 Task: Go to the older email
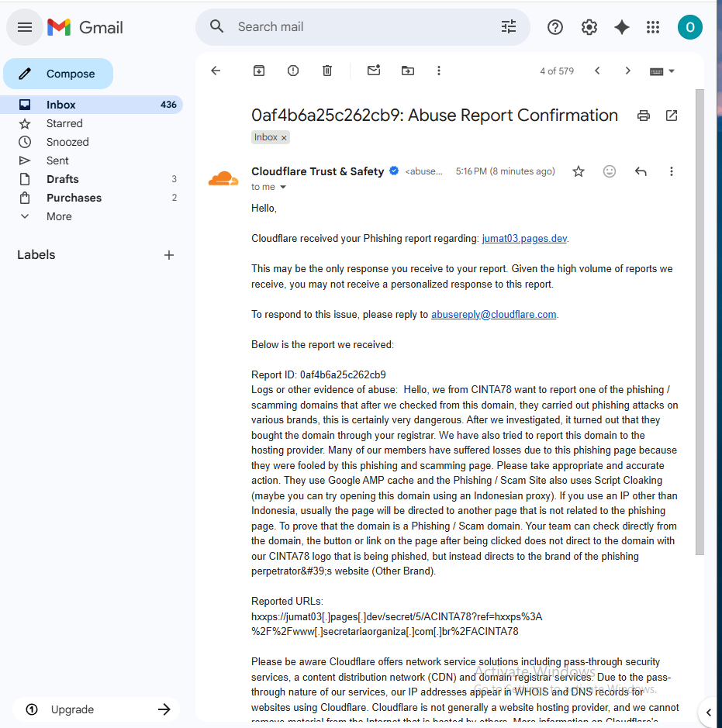(x=627, y=71)
